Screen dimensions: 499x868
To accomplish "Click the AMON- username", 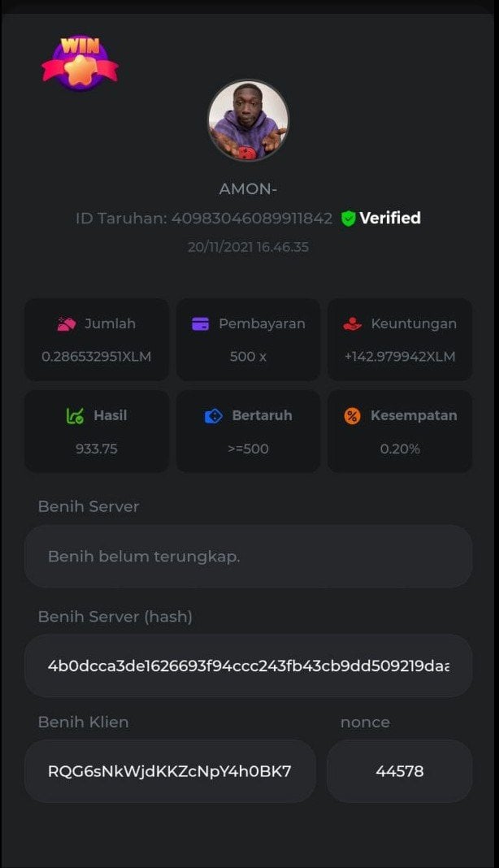I will (249, 189).
